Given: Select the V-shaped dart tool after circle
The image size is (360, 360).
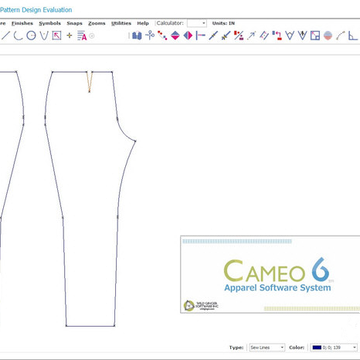Looking at the screenshot, I should (x=44, y=36).
